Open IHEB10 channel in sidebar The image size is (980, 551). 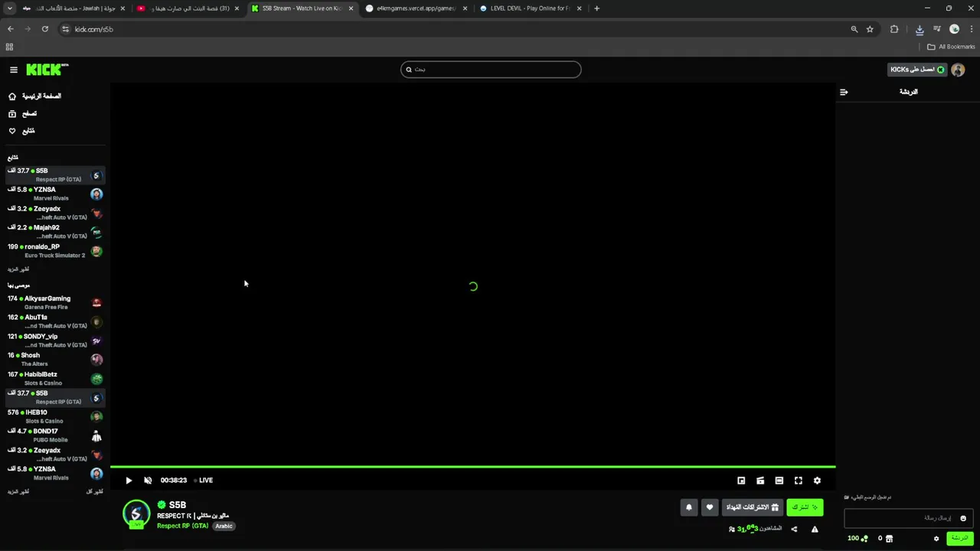[55, 417]
